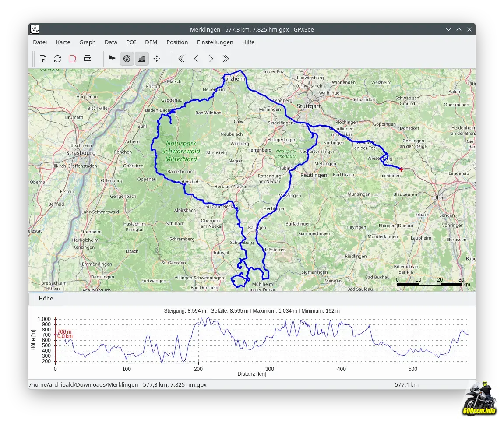Click the printer icon

pos(88,59)
